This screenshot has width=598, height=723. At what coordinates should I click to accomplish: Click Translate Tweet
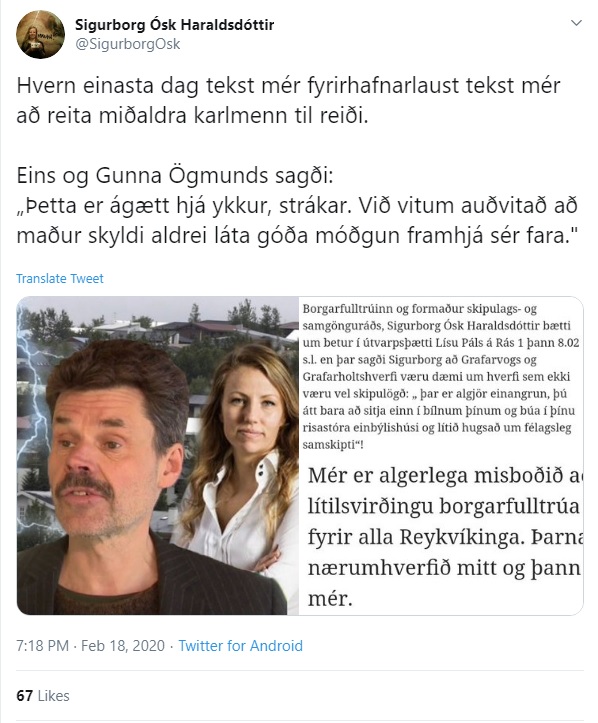60,279
